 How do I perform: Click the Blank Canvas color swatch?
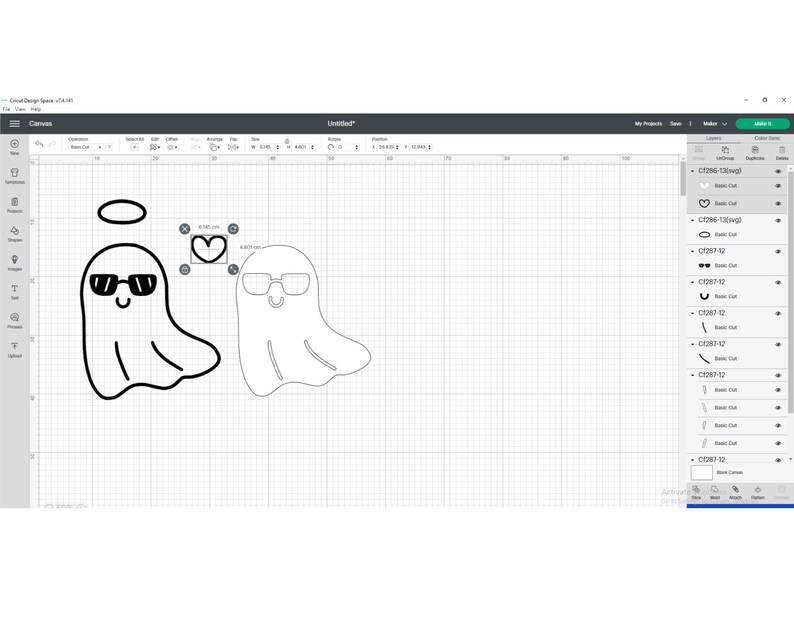point(701,472)
